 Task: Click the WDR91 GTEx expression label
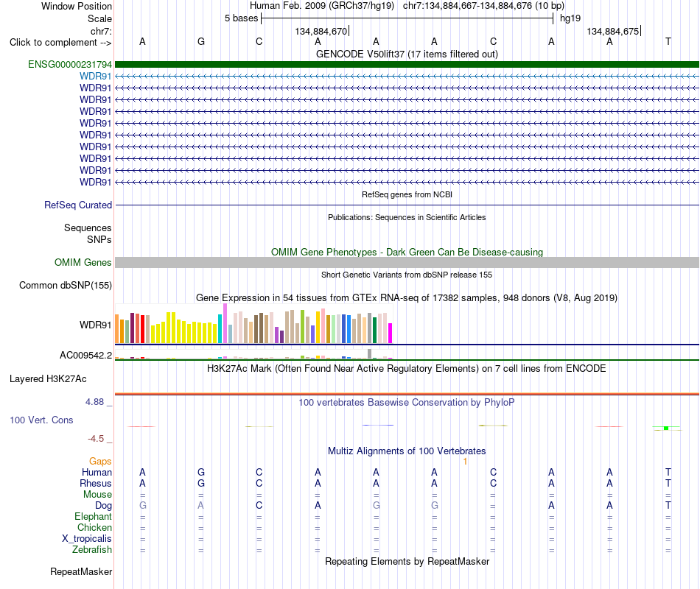click(x=96, y=325)
